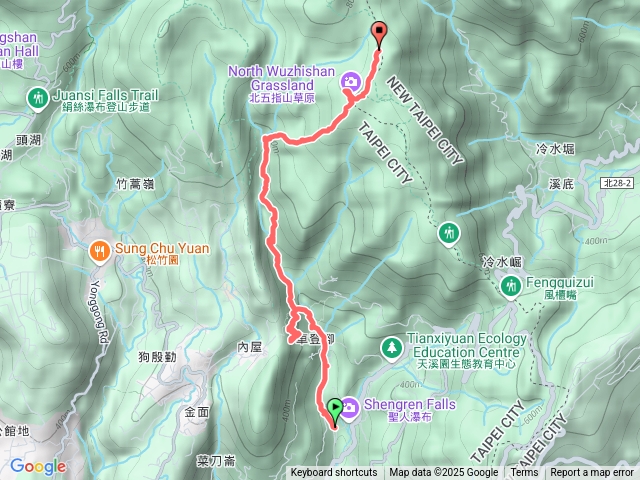Open the Shengren Falls camera icon
Screen dimensions: 640x480
[350, 409]
